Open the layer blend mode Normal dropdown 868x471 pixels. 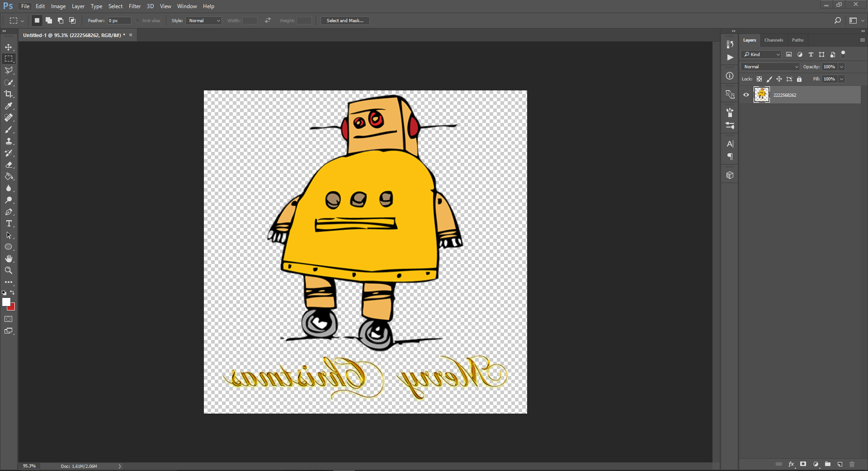point(771,67)
